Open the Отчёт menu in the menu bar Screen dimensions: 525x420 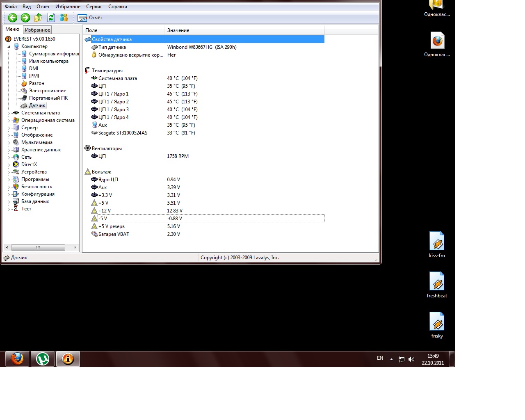click(x=43, y=7)
